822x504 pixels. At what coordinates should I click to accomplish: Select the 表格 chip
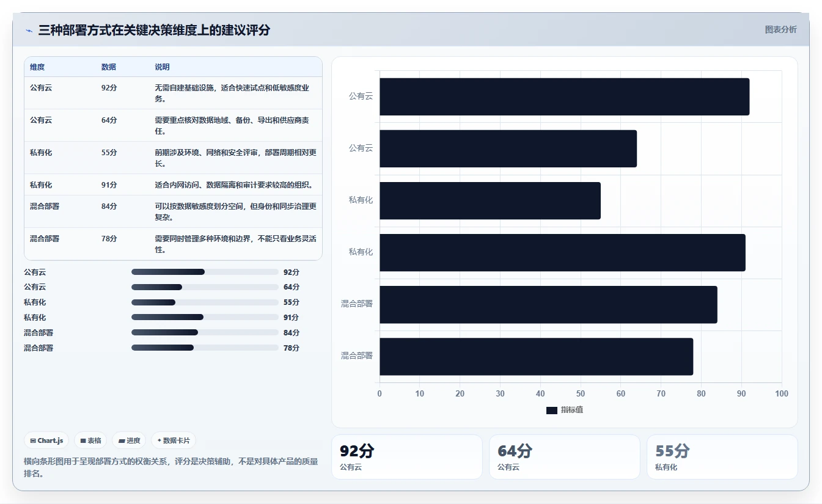click(x=90, y=440)
